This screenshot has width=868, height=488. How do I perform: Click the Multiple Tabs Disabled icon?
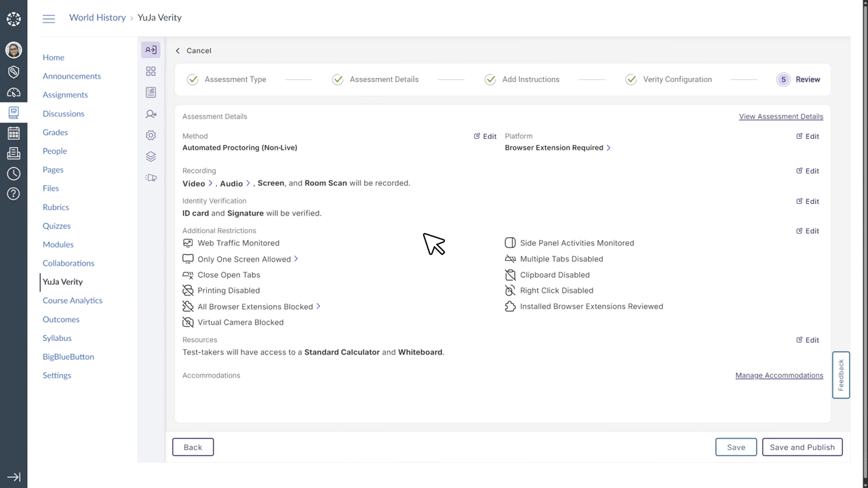coord(510,259)
